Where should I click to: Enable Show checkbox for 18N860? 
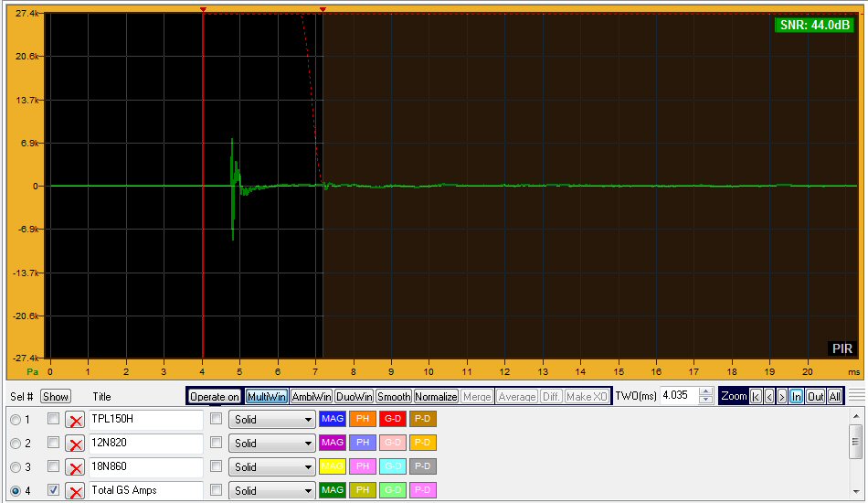[x=53, y=466]
